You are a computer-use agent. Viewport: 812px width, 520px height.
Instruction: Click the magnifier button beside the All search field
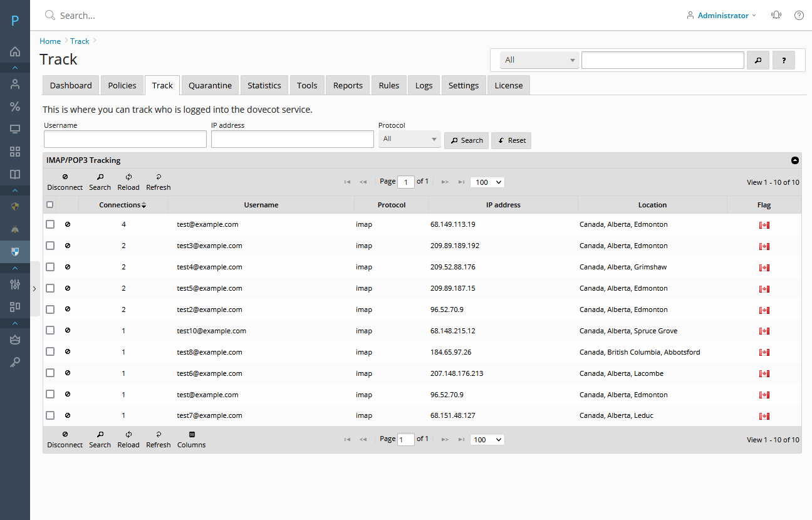(x=758, y=60)
